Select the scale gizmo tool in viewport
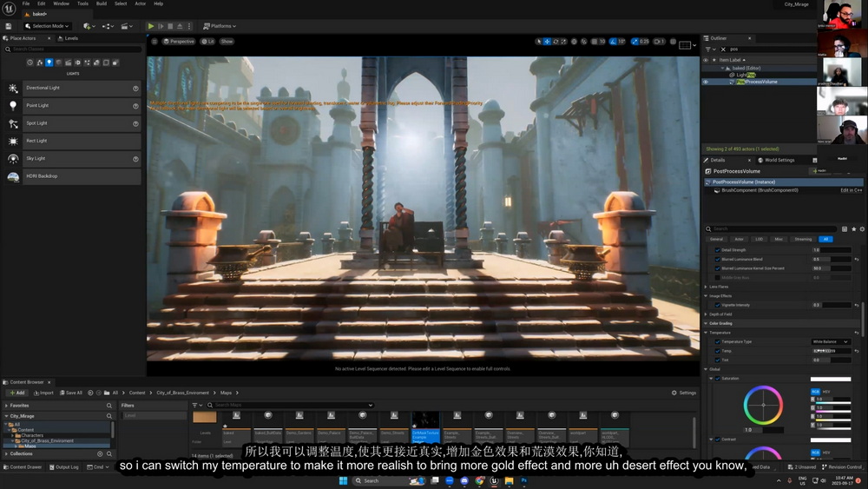 pos(563,42)
